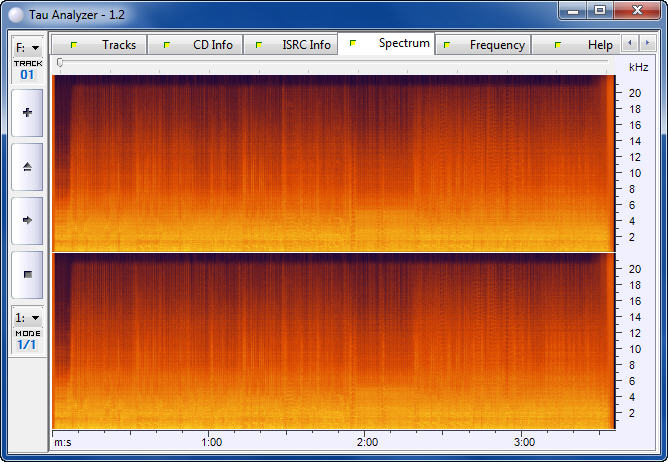
Task: Select the Spectrum tab
Action: (388, 44)
